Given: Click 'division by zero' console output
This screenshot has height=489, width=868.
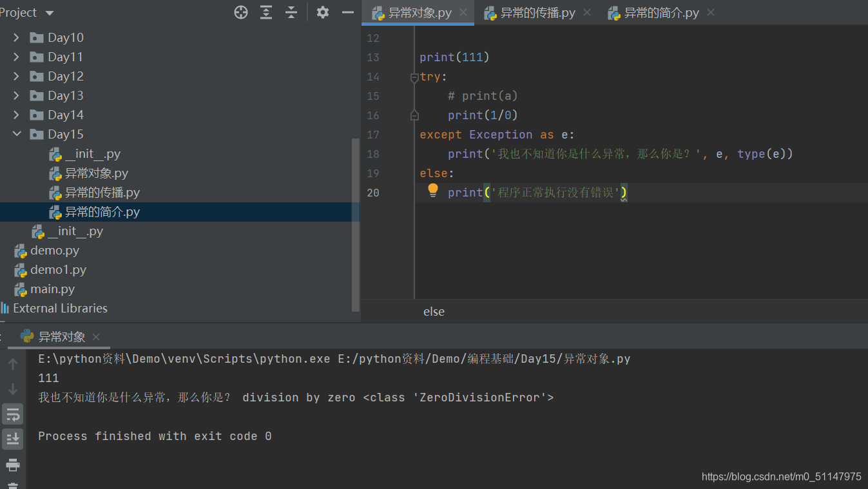Looking at the screenshot, I should pos(299,398).
